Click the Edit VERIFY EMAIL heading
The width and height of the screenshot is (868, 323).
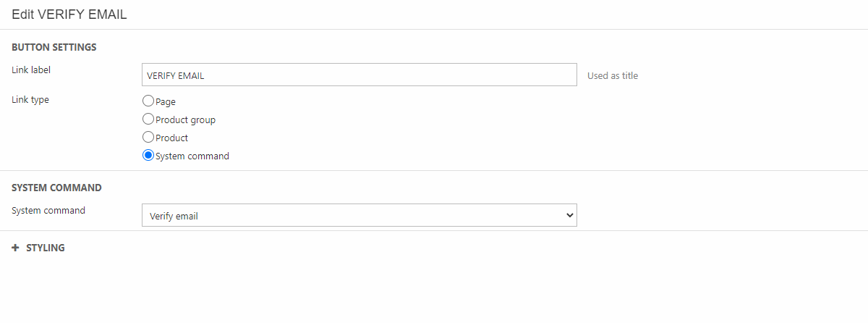pyautogui.click(x=69, y=14)
